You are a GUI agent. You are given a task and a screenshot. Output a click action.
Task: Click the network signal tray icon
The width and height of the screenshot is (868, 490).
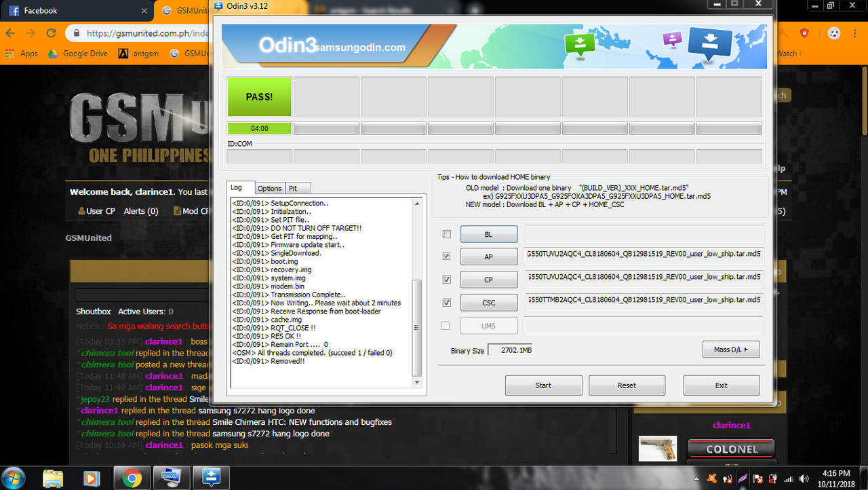coord(789,478)
